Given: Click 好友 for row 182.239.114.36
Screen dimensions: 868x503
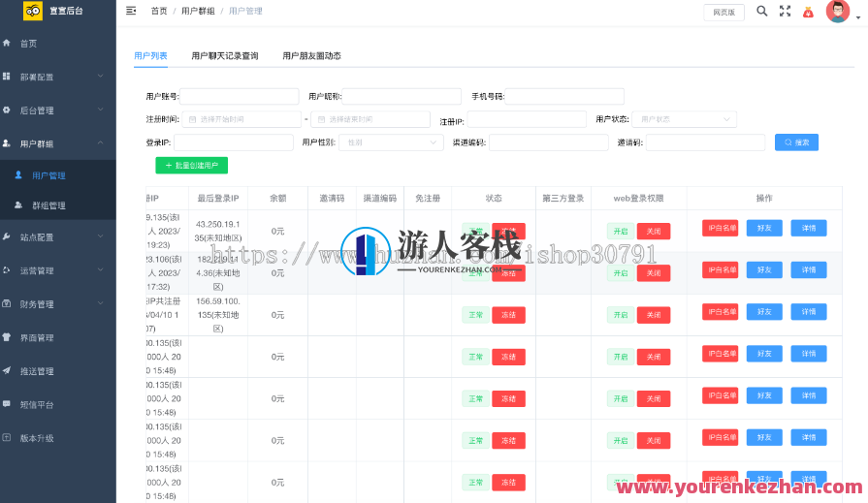Looking at the screenshot, I should point(764,270).
